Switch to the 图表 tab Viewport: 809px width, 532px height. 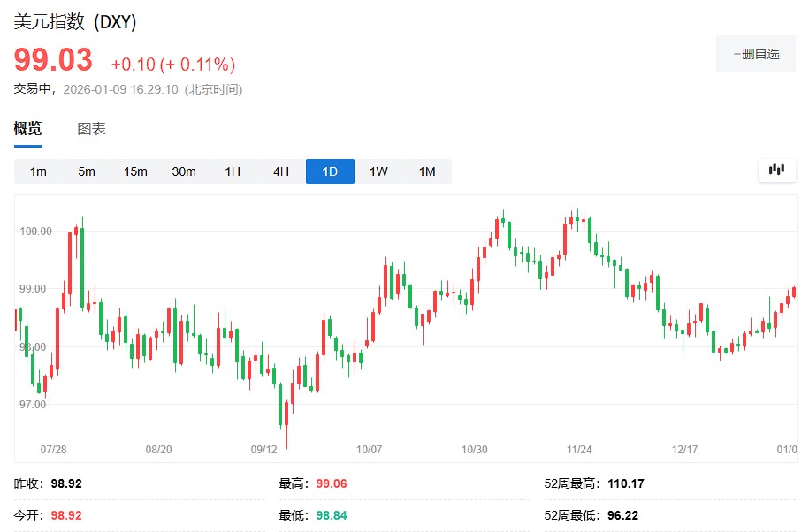click(91, 129)
